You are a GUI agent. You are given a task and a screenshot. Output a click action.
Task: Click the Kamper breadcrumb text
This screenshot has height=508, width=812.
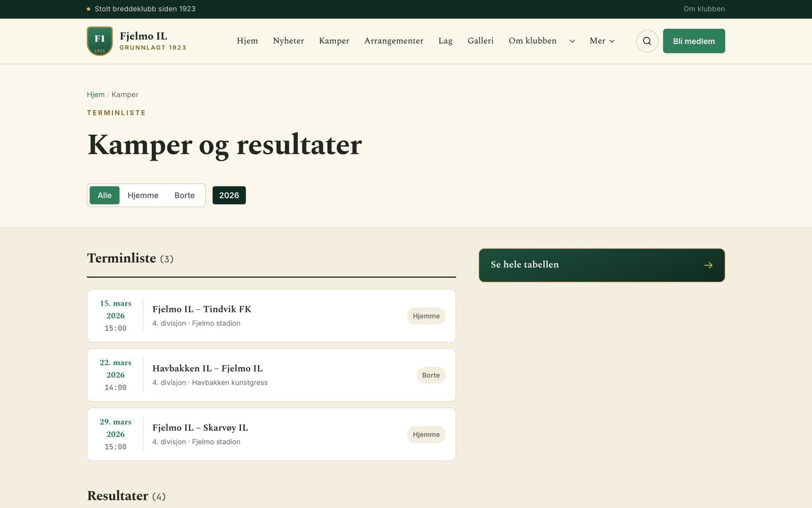tap(125, 94)
